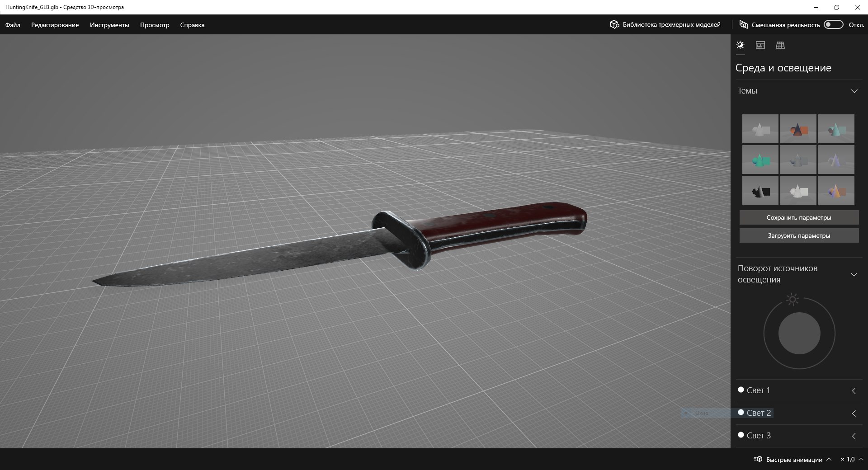Expand the Свет 1 settings chevron
The width and height of the screenshot is (868, 470).
854,391
